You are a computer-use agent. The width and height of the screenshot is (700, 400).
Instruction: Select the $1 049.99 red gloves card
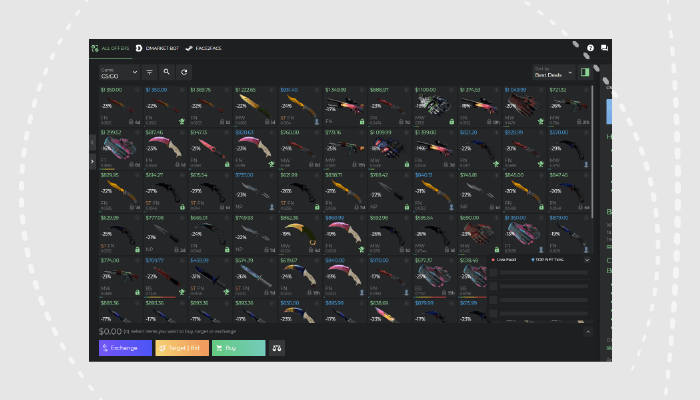[x=524, y=106]
